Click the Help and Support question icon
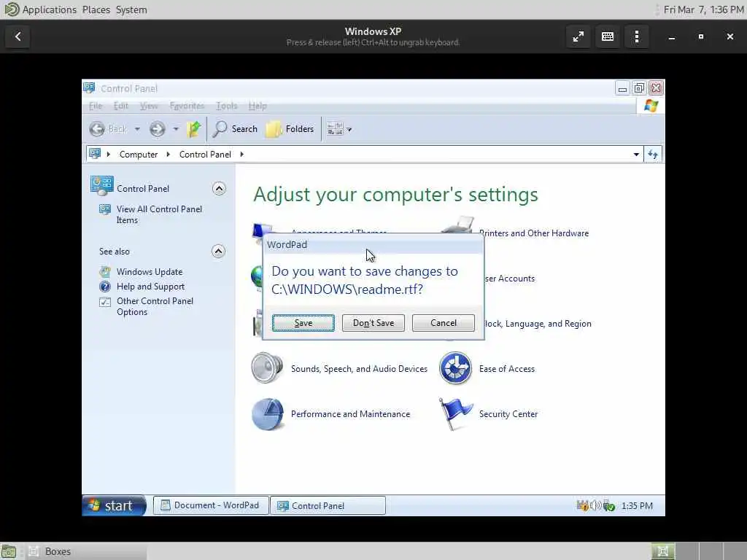This screenshot has height=560, width=747. click(105, 287)
